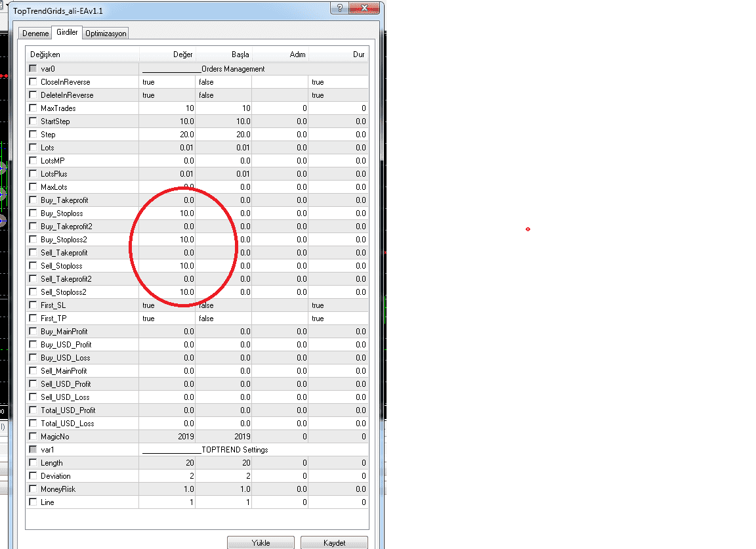Click the Kaydet button
756x549 pixels.
click(x=334, y=542)
